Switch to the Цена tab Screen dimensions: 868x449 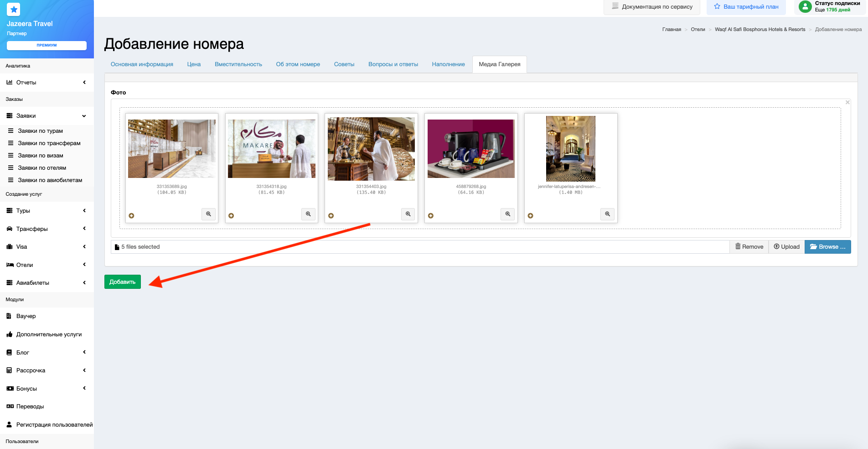pos(194,64)
